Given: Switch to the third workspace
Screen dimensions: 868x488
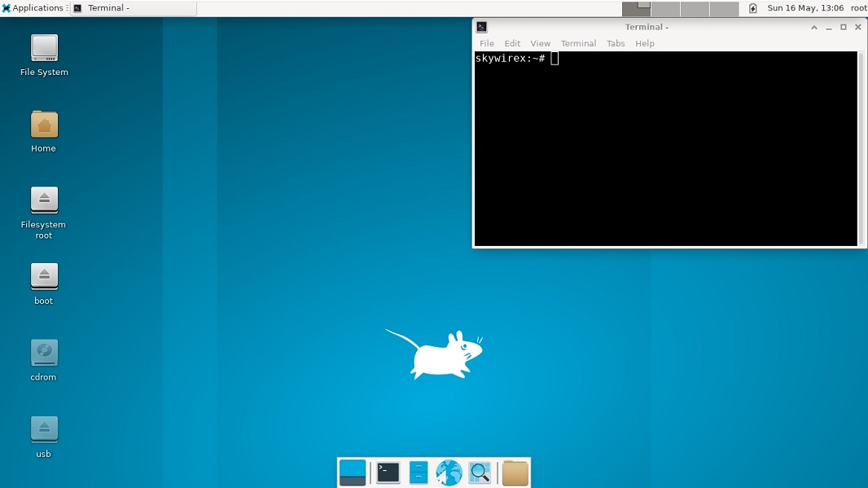Looking at the screenshot, I should tap(695, 8).
